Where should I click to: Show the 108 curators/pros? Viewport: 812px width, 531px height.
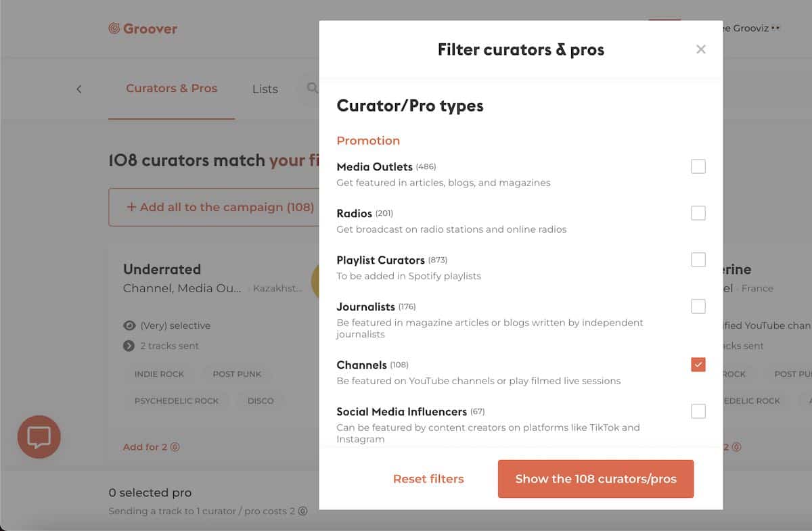[596, 479]
